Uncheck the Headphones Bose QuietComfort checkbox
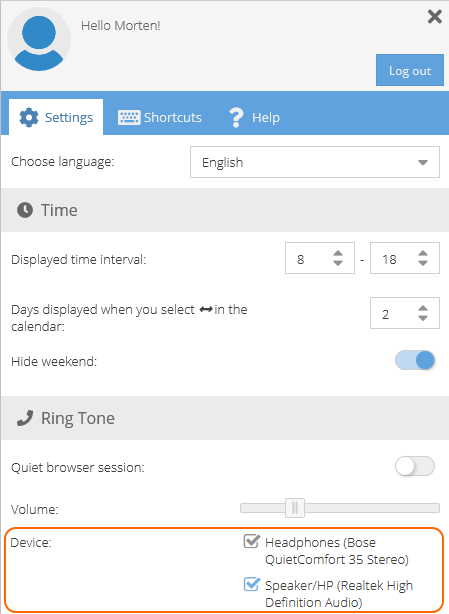 pyautogui.click(x=251, y=542)
